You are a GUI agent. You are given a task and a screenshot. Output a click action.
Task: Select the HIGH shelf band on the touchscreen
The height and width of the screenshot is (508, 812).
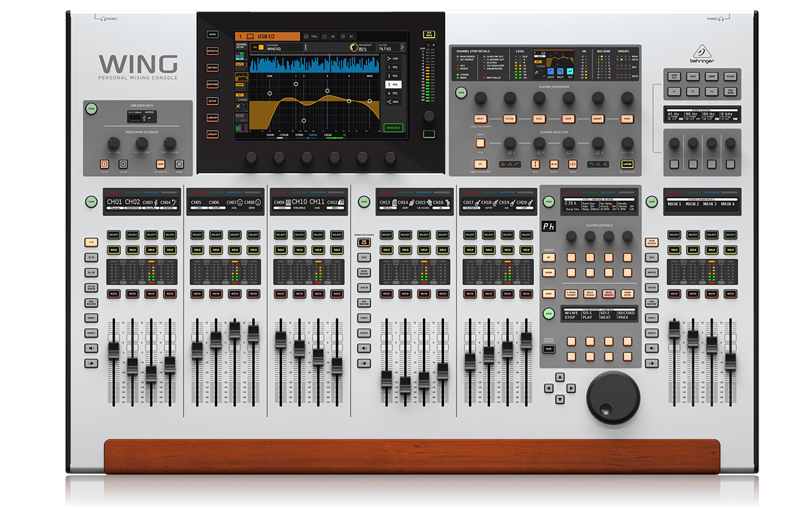point(393,102)
